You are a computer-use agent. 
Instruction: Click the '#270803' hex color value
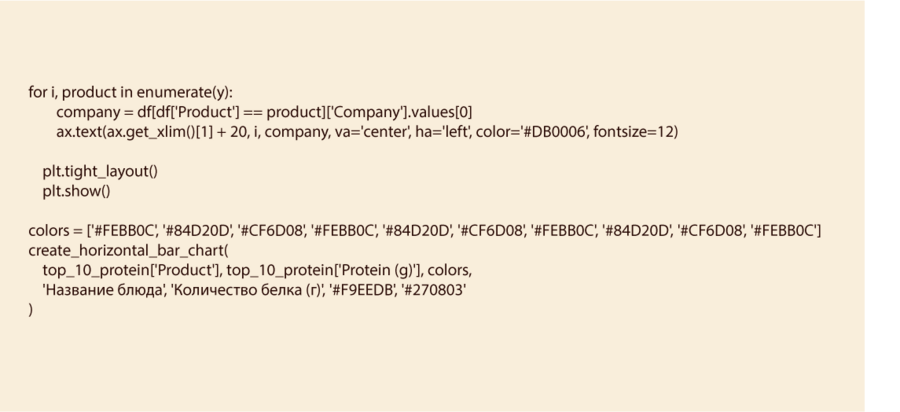point(433,291)
